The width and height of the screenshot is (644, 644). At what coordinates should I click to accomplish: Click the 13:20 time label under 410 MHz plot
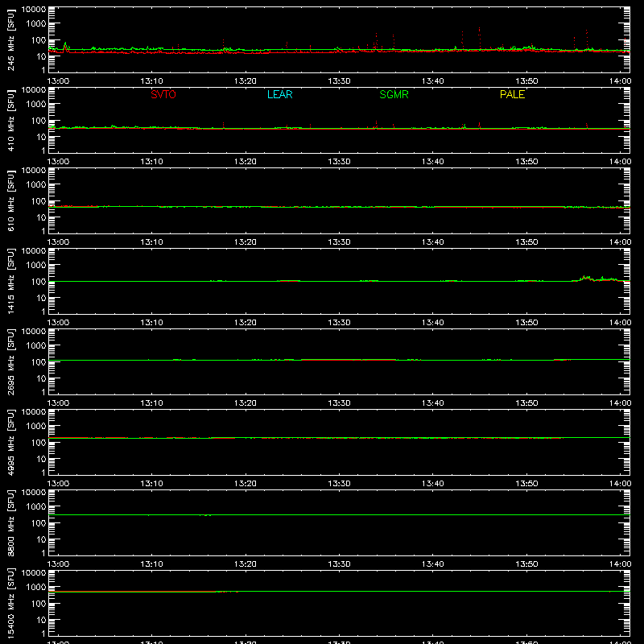[x=246, y=162]
